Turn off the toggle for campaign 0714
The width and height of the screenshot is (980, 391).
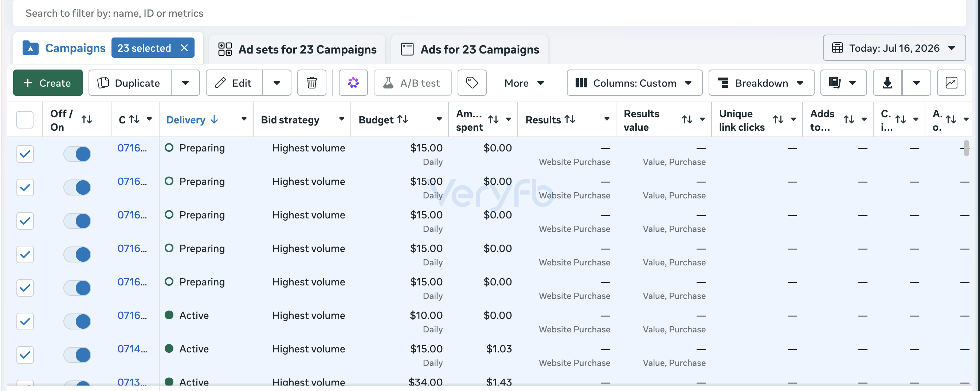pos(77,355)
